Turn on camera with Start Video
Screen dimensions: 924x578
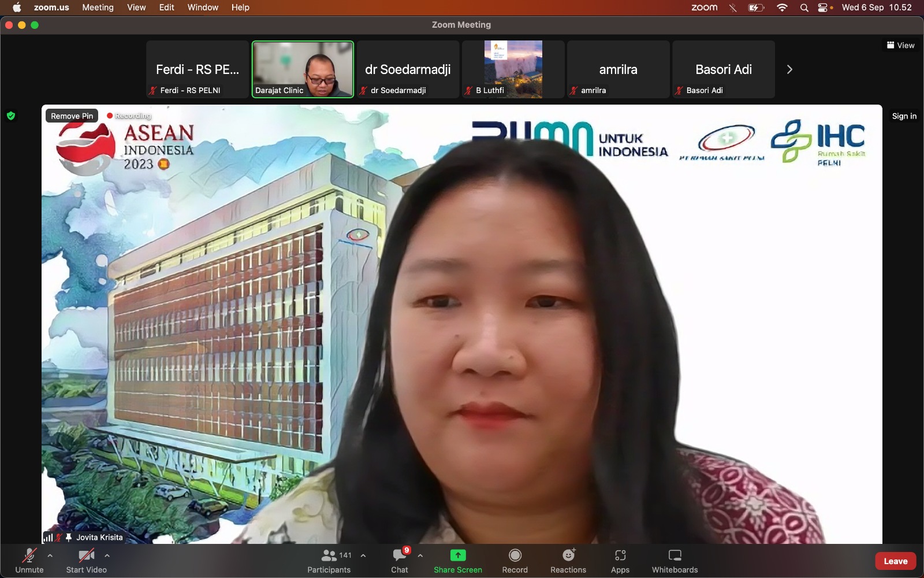pyautogui.click(x=86, y=561)
